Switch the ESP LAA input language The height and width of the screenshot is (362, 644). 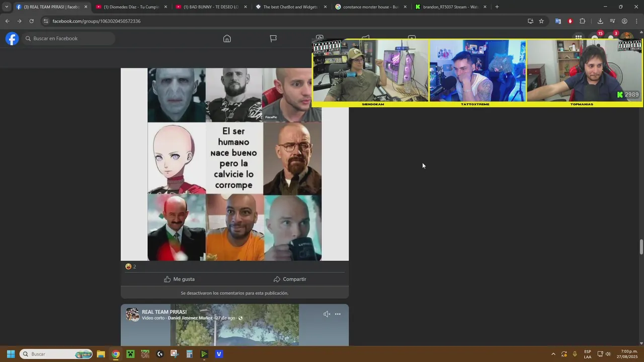[x=588, y=354]
